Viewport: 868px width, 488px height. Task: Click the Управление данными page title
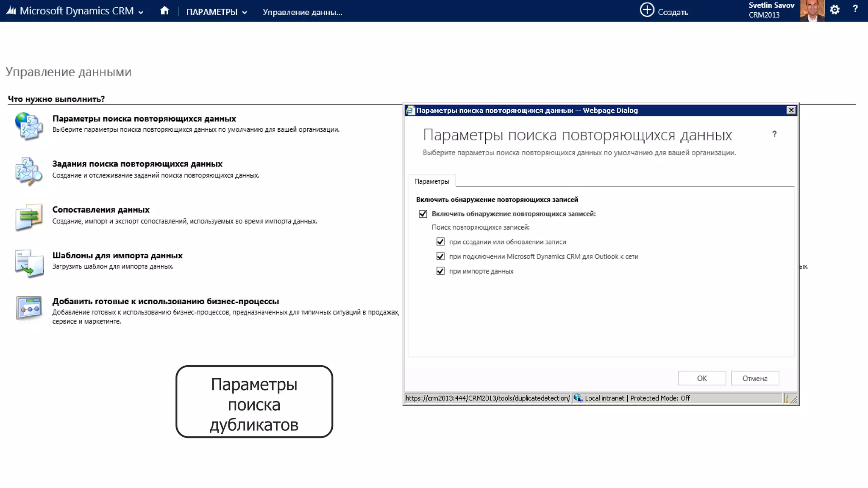coord(68,72)
